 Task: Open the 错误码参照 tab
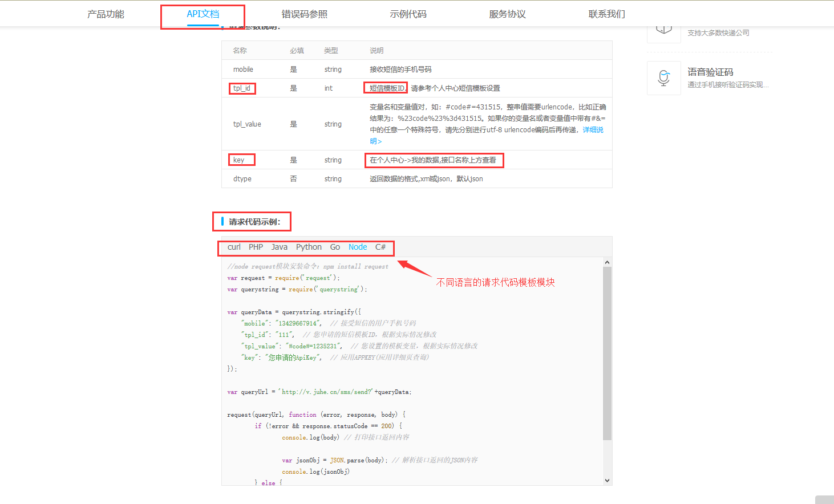(x=305, y=14)
